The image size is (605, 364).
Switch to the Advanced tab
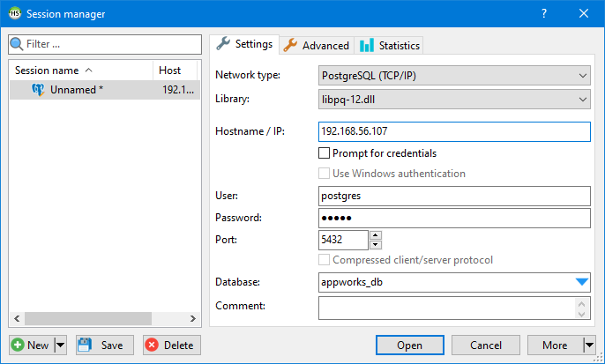tap(317, 46)
